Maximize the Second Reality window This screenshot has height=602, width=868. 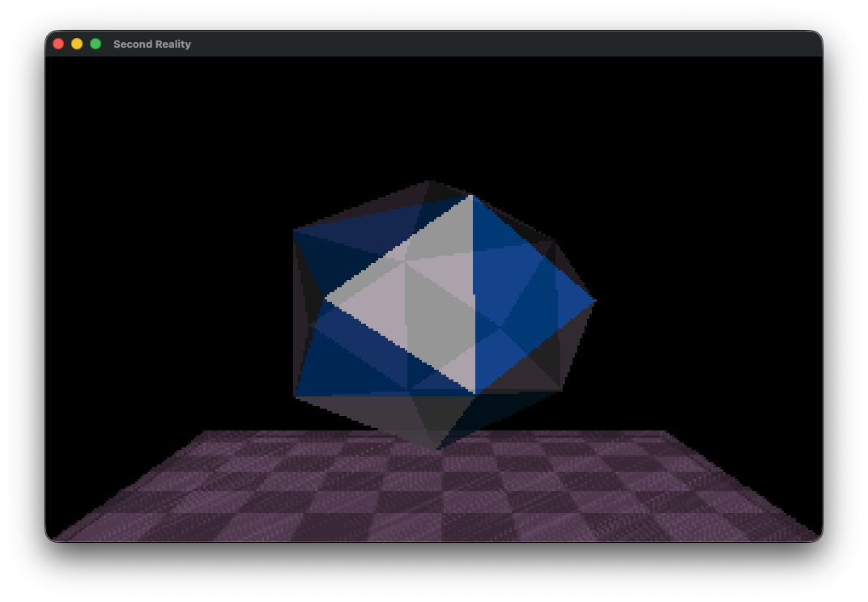tap(96, 44)
